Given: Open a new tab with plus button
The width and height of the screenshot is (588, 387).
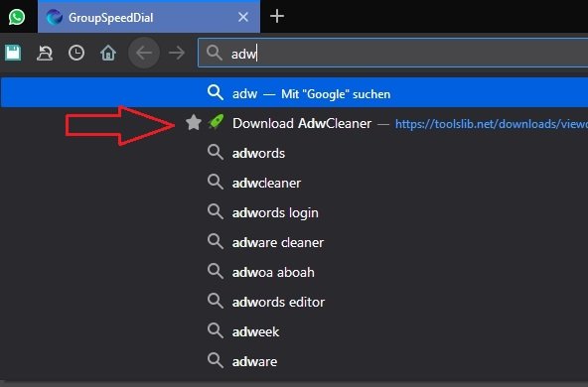Looking at the screenshot, I should tap(277, 17).
